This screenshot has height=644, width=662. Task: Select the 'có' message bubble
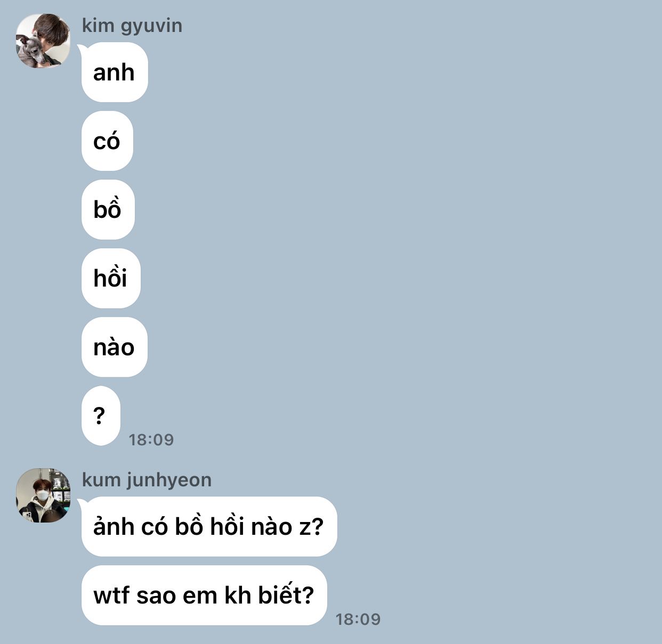107,141
